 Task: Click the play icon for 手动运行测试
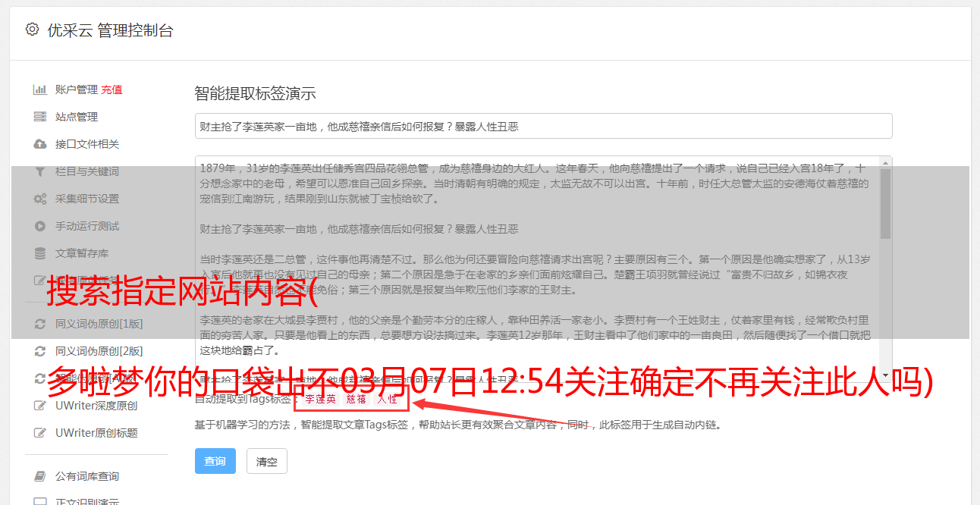pos(40,226)
